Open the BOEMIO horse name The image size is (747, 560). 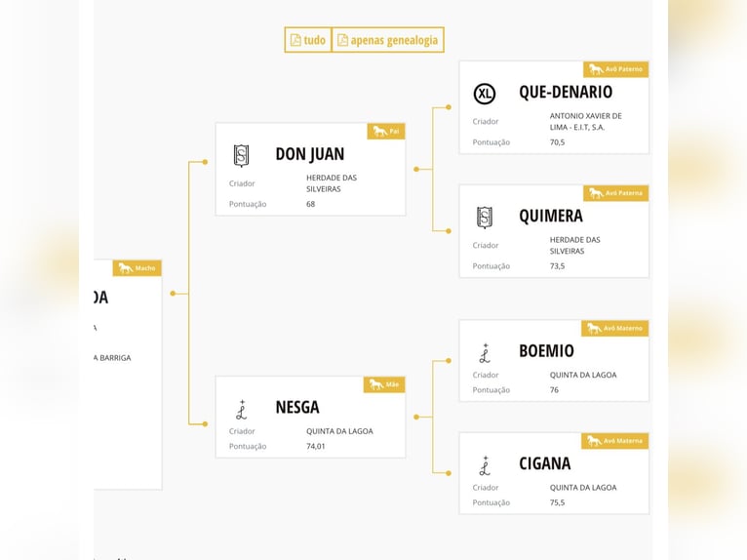pos(546,351)
